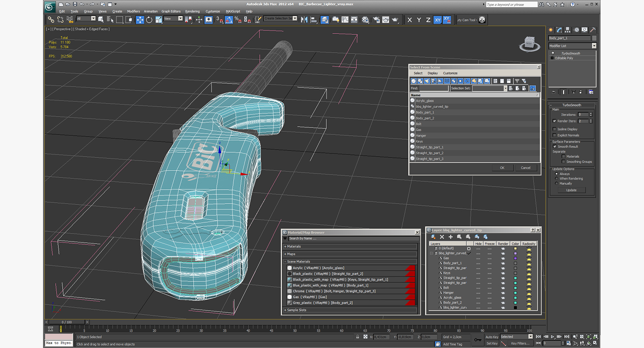
Task: Select the Manually update option
Action: tap(556, 183)
